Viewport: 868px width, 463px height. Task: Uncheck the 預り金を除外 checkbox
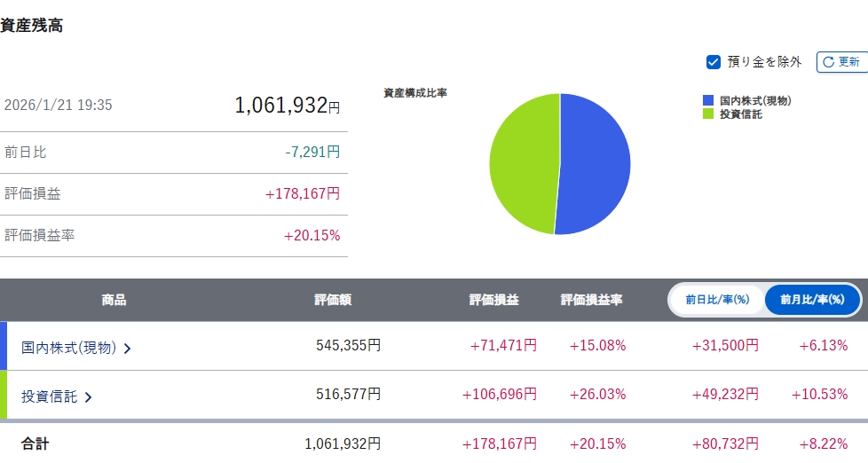coord(713,62)
